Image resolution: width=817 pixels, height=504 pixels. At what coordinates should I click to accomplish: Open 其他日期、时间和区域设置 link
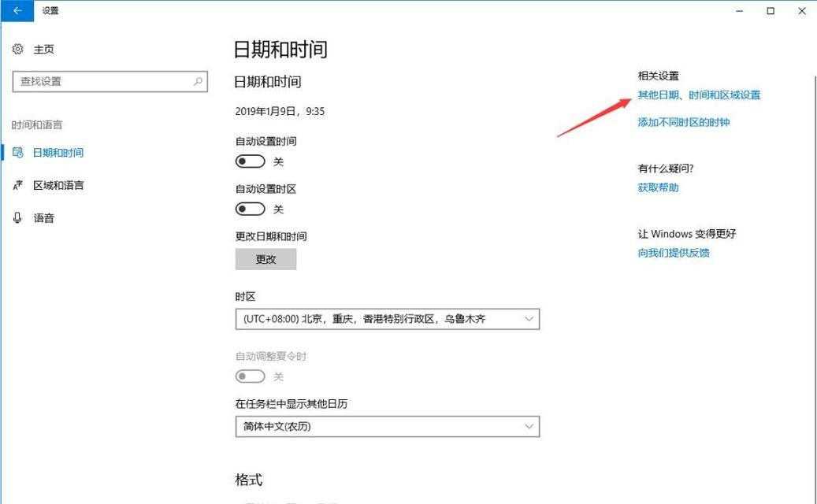tap(699, 94)
